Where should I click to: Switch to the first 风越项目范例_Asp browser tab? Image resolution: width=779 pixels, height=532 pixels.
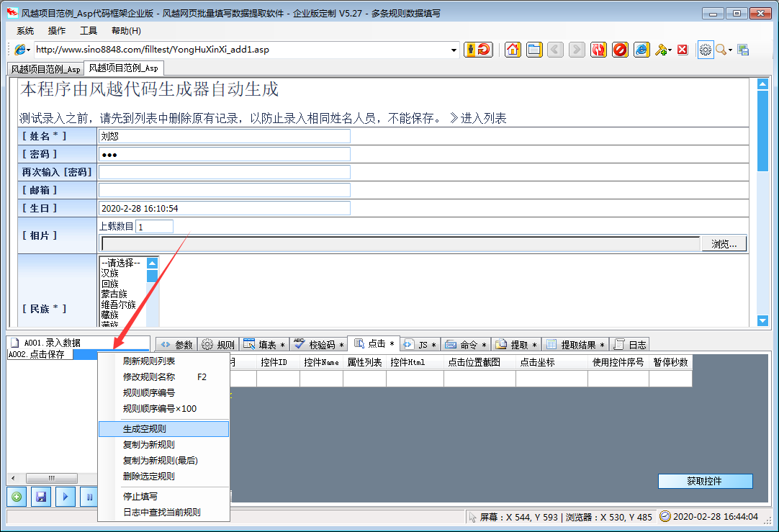pos(45,69)
